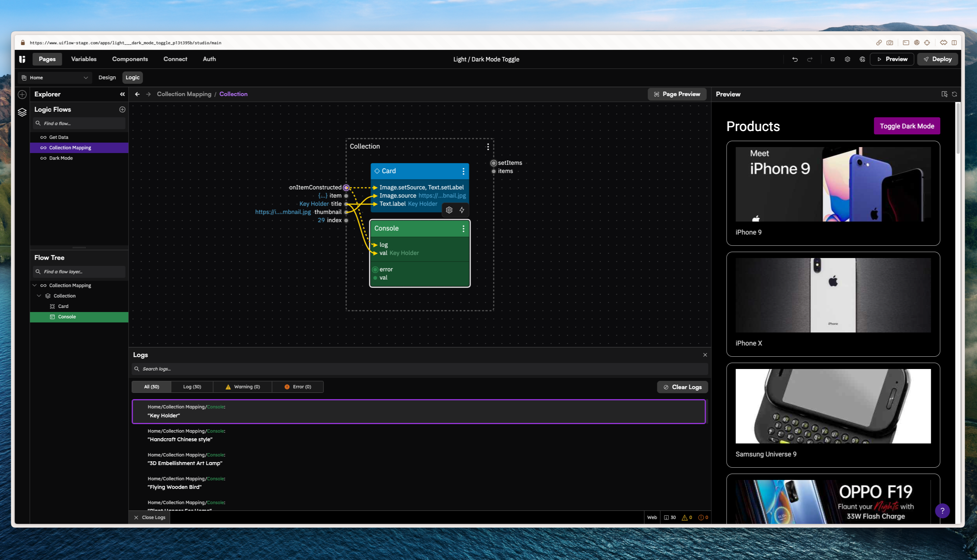Open the Card node three-dot menu
This screenshot has width=977, height=560.
(x=463, y=171)
